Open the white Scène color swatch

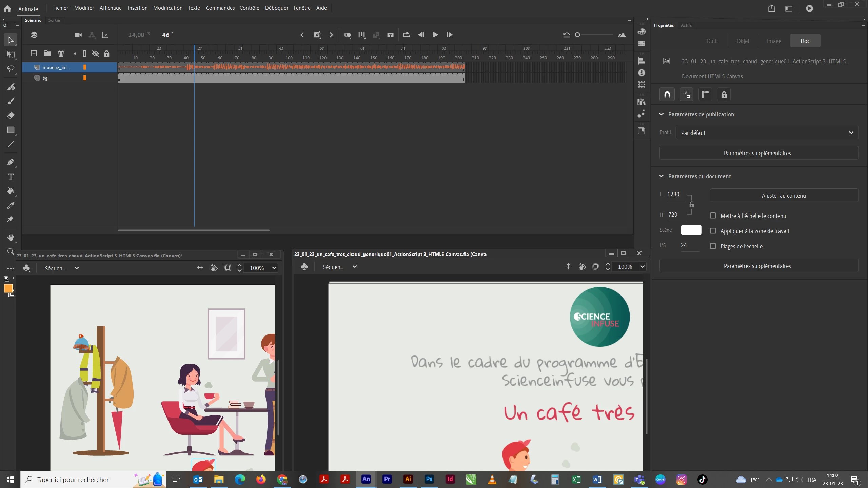[691, 230]
